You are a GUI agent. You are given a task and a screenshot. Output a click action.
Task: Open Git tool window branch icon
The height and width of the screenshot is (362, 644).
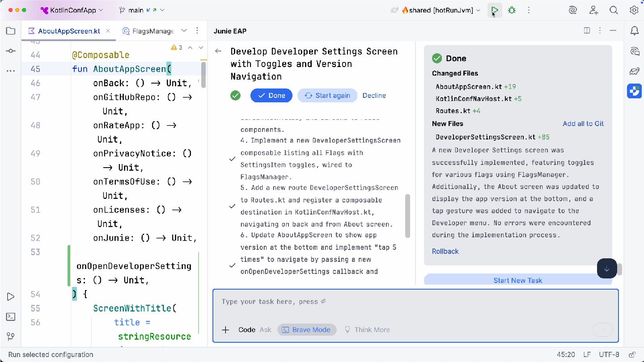pos(10,337)
